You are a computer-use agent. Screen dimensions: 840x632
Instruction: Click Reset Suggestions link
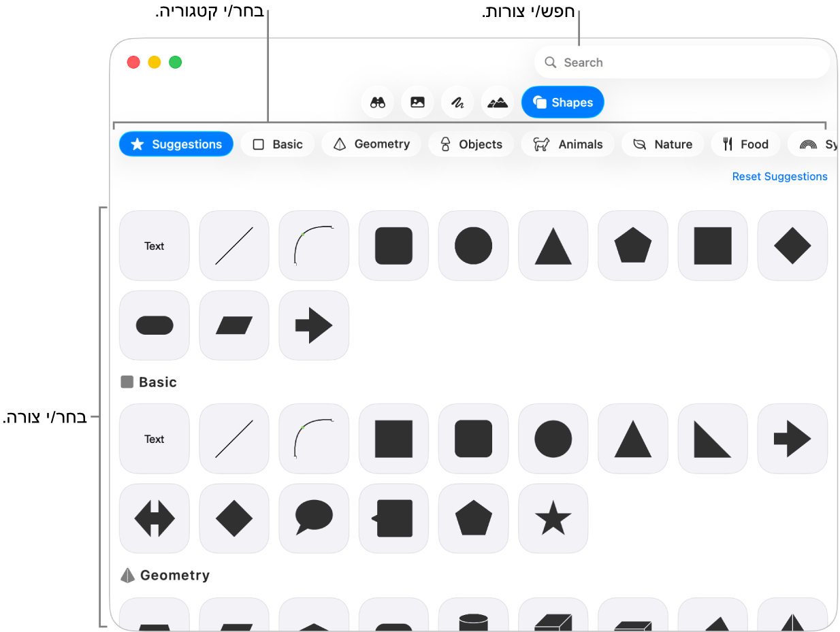(780, 177)
